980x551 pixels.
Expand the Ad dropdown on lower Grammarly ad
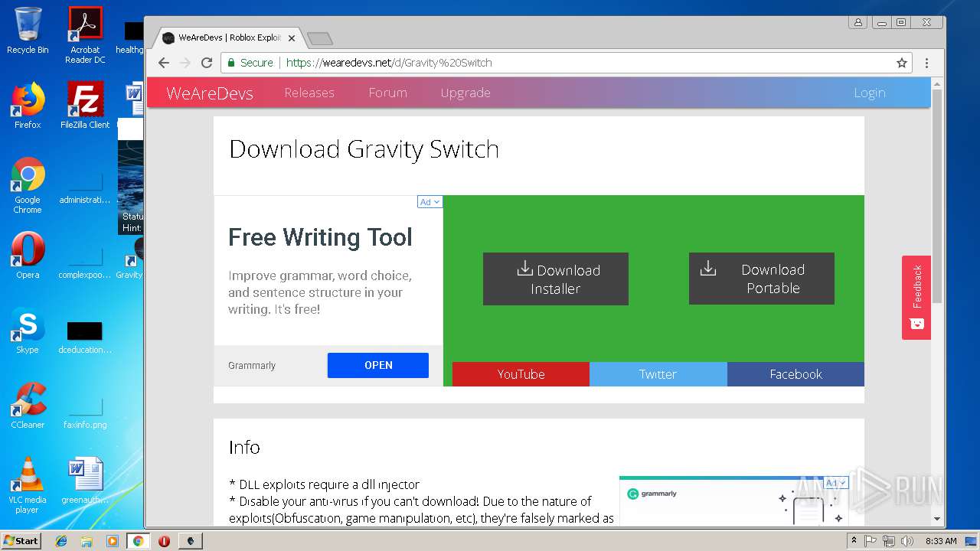point(835,483)
